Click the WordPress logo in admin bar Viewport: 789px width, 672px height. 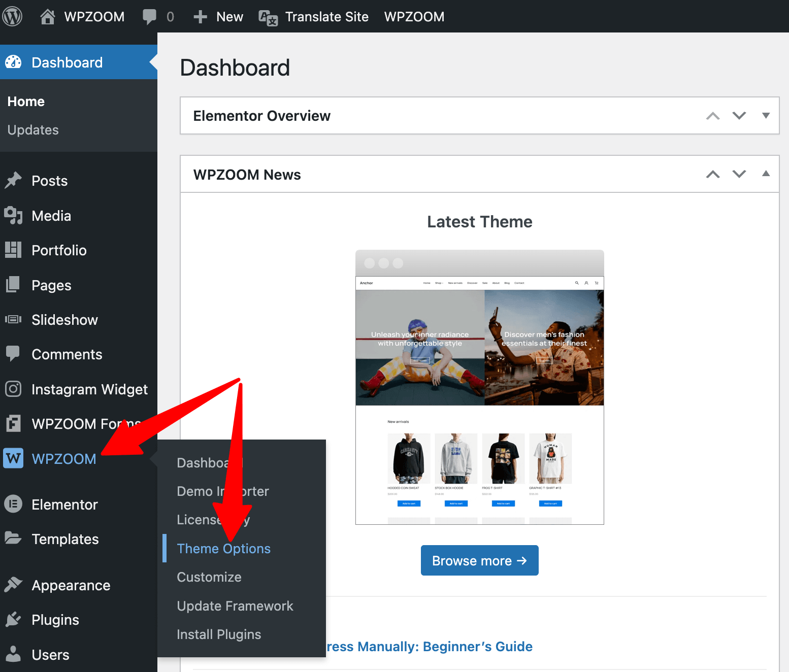point(12,16)
